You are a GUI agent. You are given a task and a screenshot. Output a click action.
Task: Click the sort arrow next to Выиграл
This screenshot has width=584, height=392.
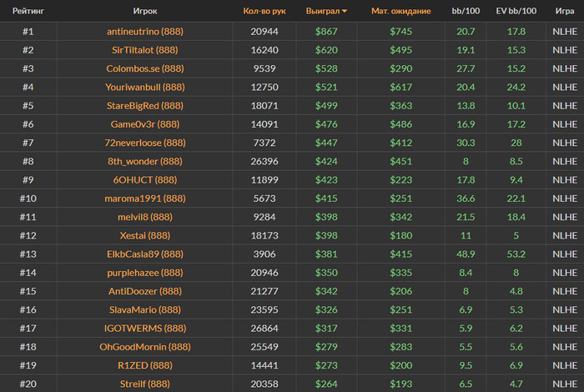point(345,11)
